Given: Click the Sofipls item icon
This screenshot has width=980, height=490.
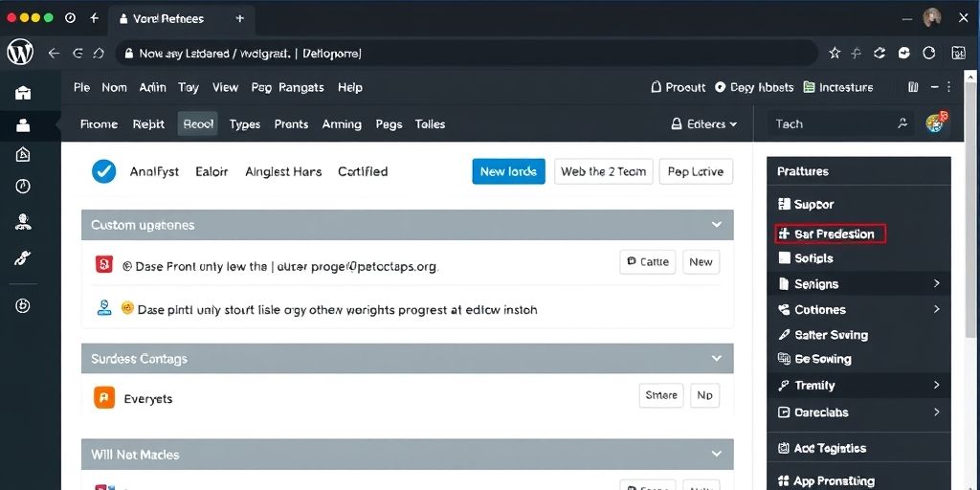Looking at the screenshot, I should [x=784, y=258].
